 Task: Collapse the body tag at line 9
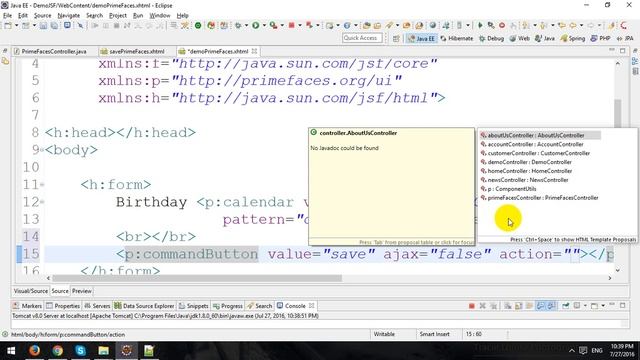point(42,150)
